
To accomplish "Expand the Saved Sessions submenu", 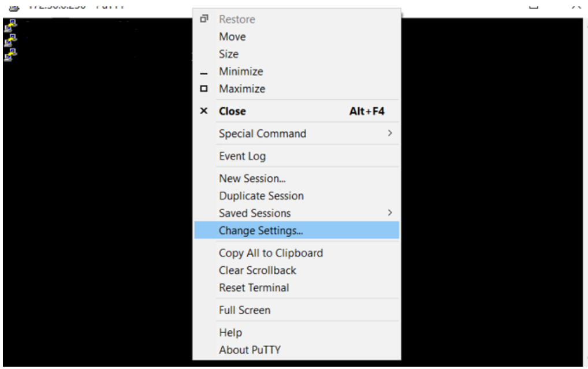I will pyautogui.click(x=255, y=213).
